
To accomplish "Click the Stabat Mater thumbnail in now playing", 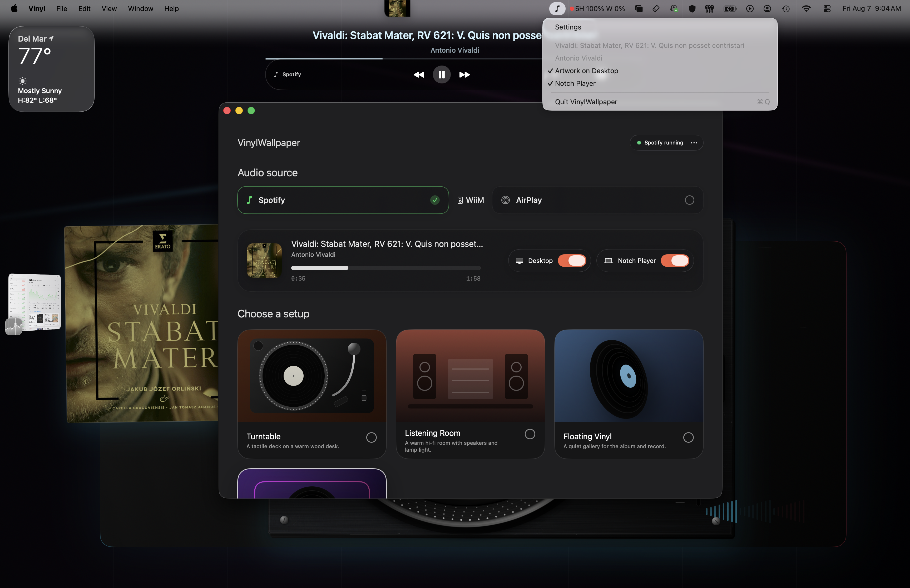I will click(x=264, y=261).
